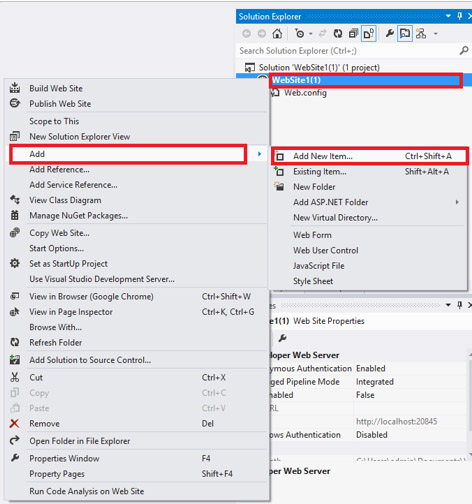Screen dimensions: 472x504
Task: Click the Refresh icon in Solution Explorer toolbar
Action: (x=338, y=34)
